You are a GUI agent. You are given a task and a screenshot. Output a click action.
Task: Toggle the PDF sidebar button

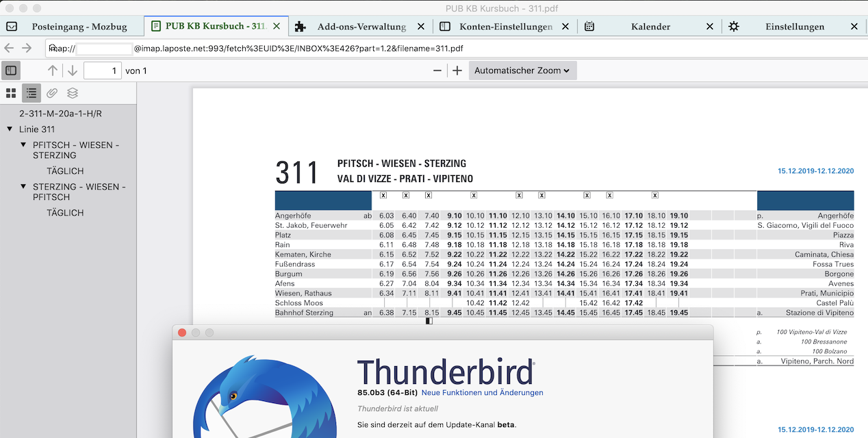11,70
